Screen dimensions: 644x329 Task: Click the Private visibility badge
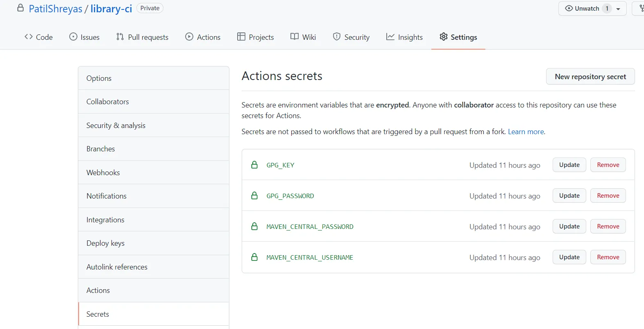point(150,8)
